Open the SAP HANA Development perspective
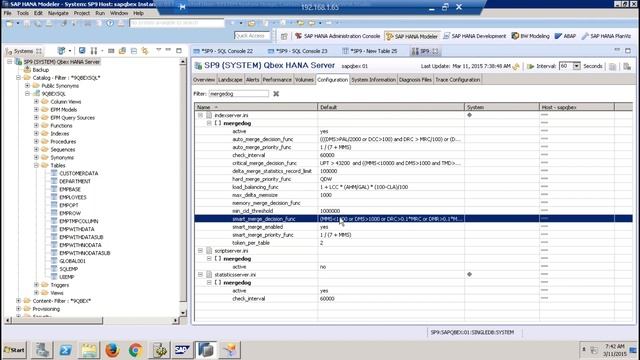This screenshot has width=640, height=360. pyautogui.click(x=474, y=36)
